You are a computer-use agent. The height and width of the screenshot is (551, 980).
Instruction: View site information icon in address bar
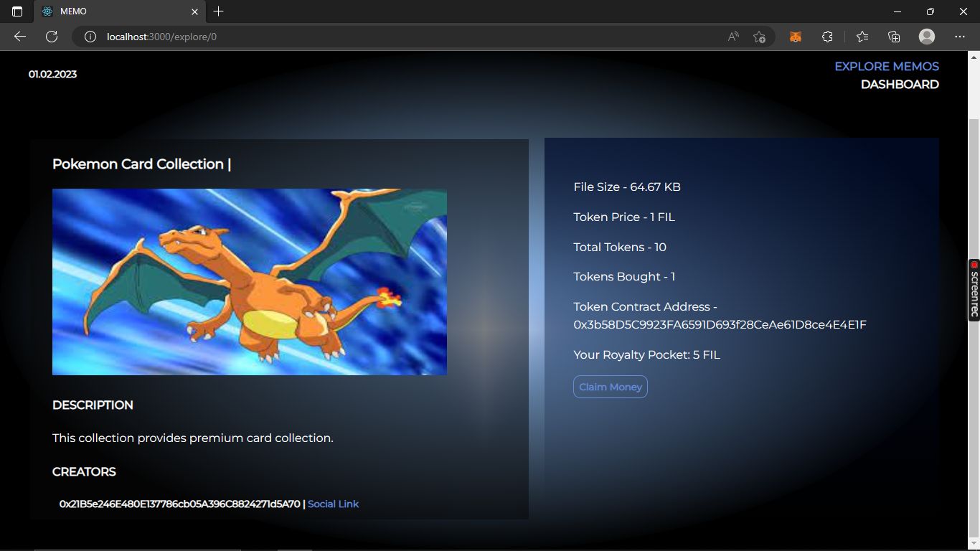tap(90, 37)
